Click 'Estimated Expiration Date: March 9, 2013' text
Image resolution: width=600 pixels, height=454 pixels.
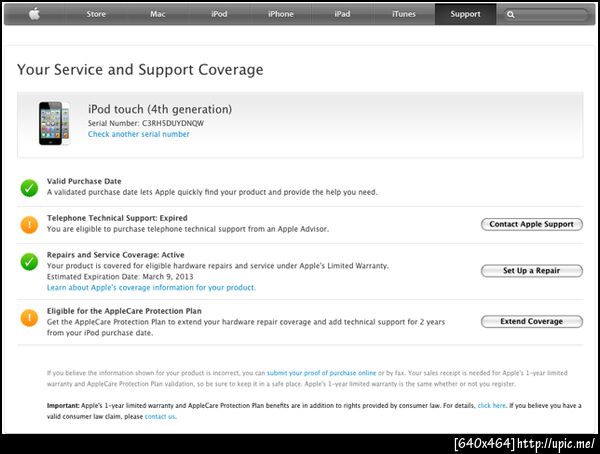[120, 277]
